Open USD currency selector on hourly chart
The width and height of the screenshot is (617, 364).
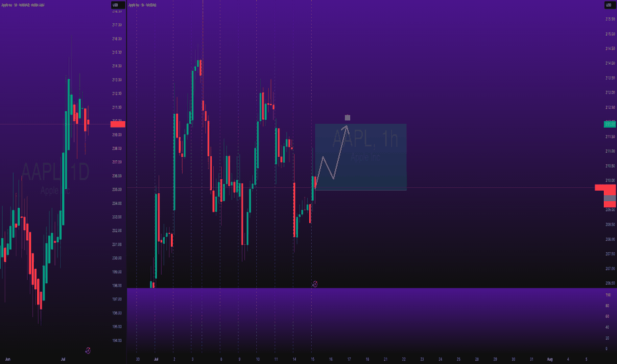tap(610, 5)
